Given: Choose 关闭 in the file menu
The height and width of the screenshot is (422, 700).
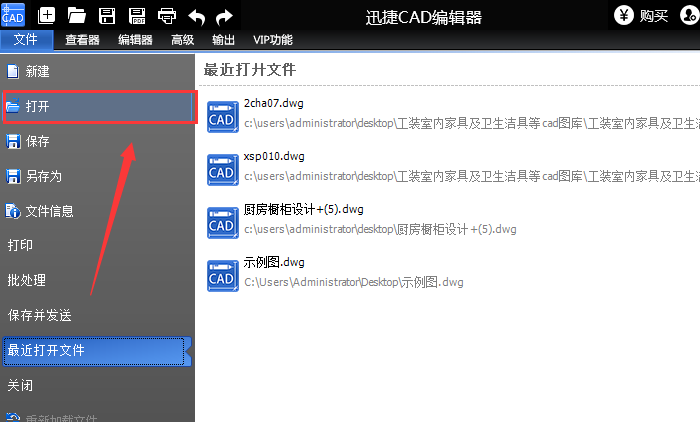Looking at the screenshot, I should 97,385.
